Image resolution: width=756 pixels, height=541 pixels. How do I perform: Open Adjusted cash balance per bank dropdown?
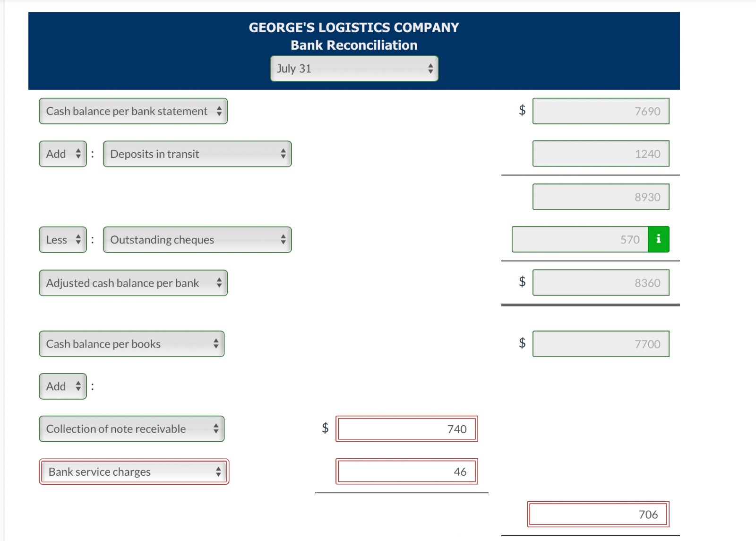(133, 283)
